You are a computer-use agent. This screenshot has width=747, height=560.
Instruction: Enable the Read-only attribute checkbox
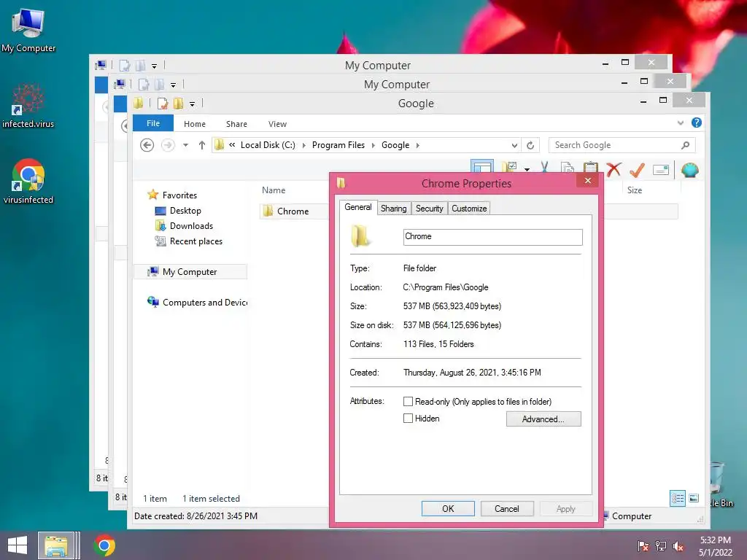coord(408,402)
